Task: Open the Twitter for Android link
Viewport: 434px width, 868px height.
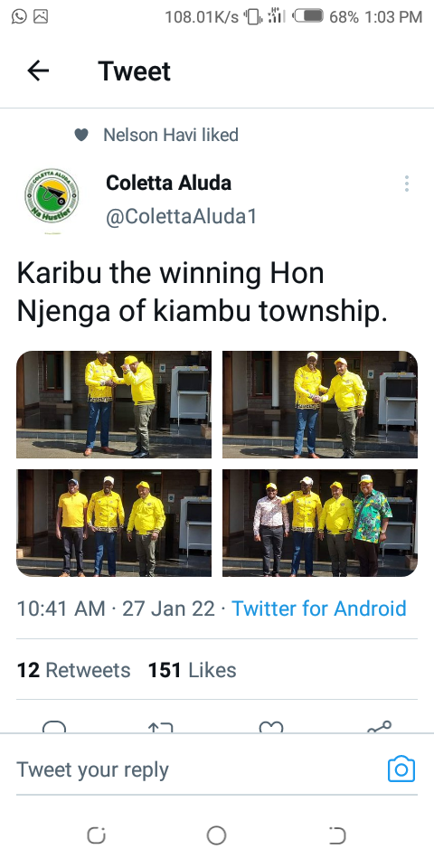Action: tap(319, 609)
